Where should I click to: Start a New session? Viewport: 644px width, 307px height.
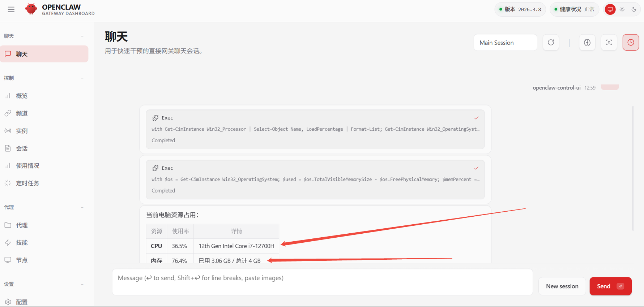tap(562, 286)
